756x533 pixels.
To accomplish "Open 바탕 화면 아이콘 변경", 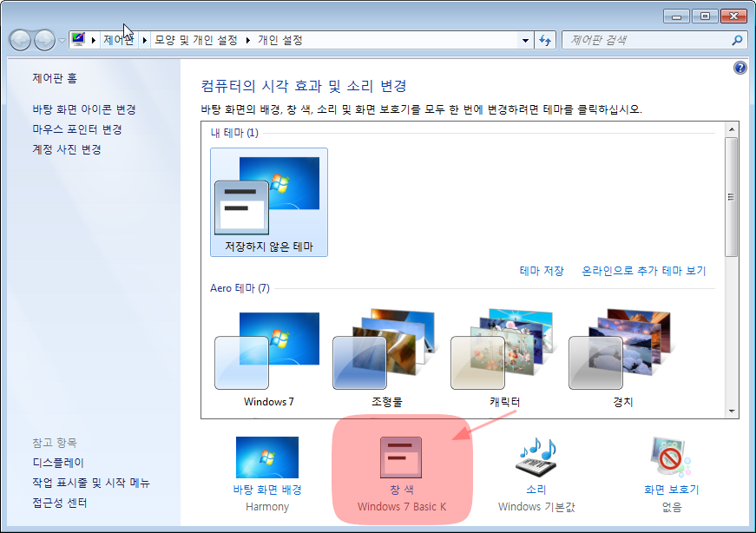I will point(84,109).
